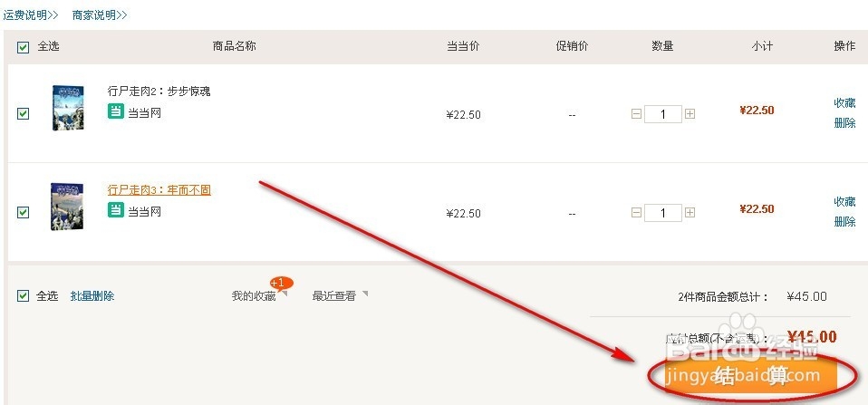
Task: Click 批量删除 to remove selected items
Action: [92, 296]
